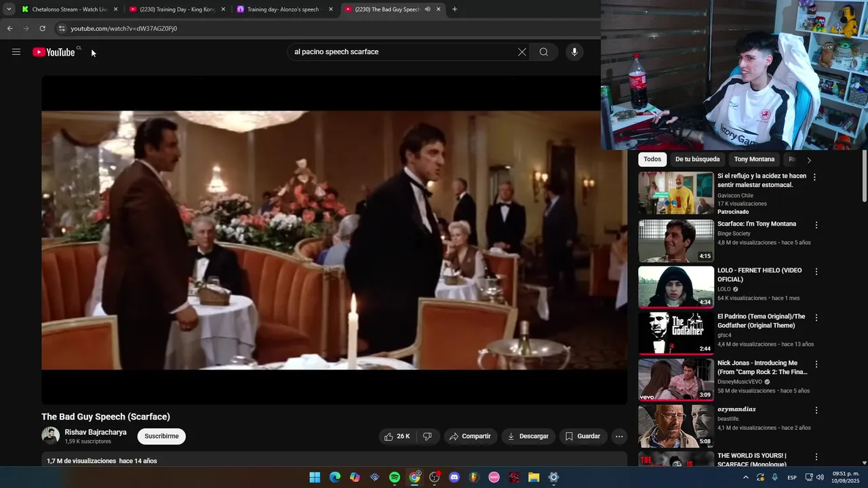
Task: Open LOLO - FERNET HIELO thumbnail
Action: (x=676, y=287)
